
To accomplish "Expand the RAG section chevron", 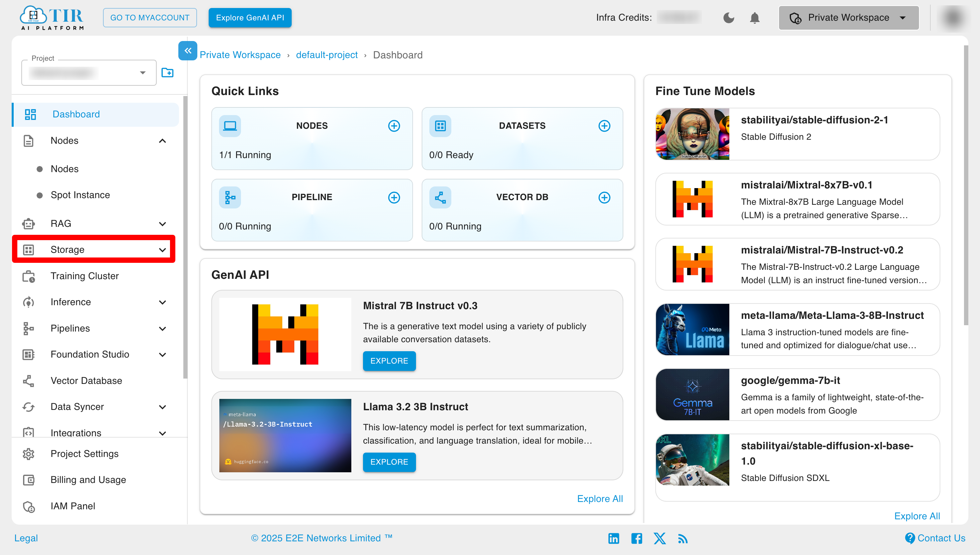I will (163, 224).
